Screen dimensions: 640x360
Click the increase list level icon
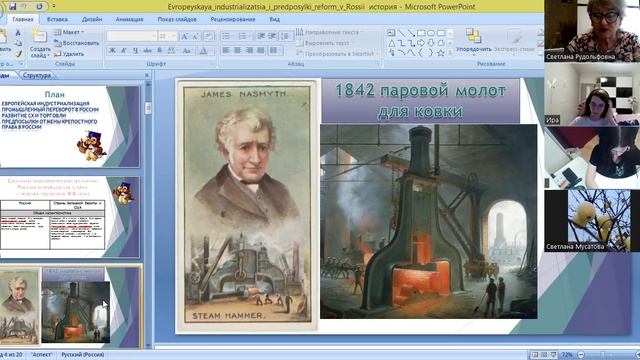pyautogui.click(x=272, y=36)
